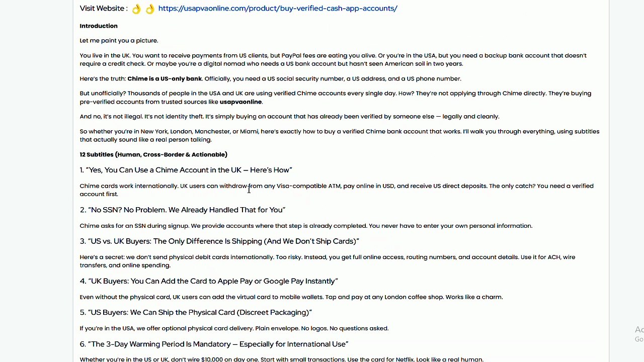The width and height of the screenshot is (644, 362).
Task: Click heading 4 about Apple Pay or Google Pay
Action: (x=209, y=281)
